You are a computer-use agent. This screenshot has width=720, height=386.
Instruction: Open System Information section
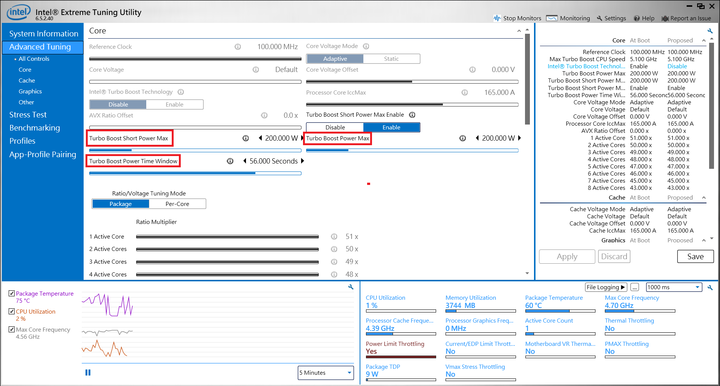(44, 34)
